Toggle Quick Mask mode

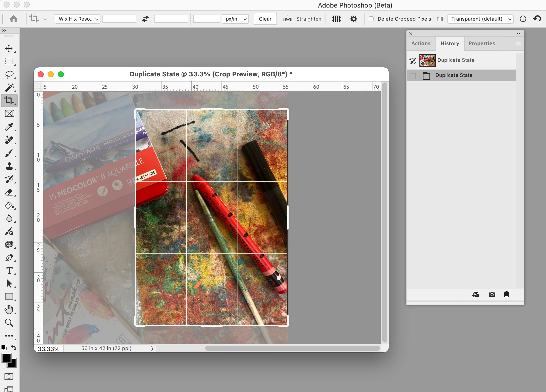pos(9,377)
